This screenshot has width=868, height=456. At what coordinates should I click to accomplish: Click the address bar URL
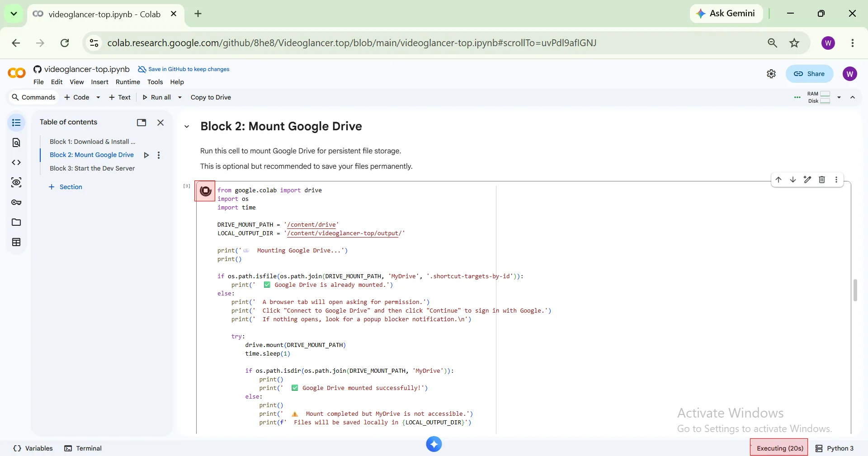tap(352, 43)
